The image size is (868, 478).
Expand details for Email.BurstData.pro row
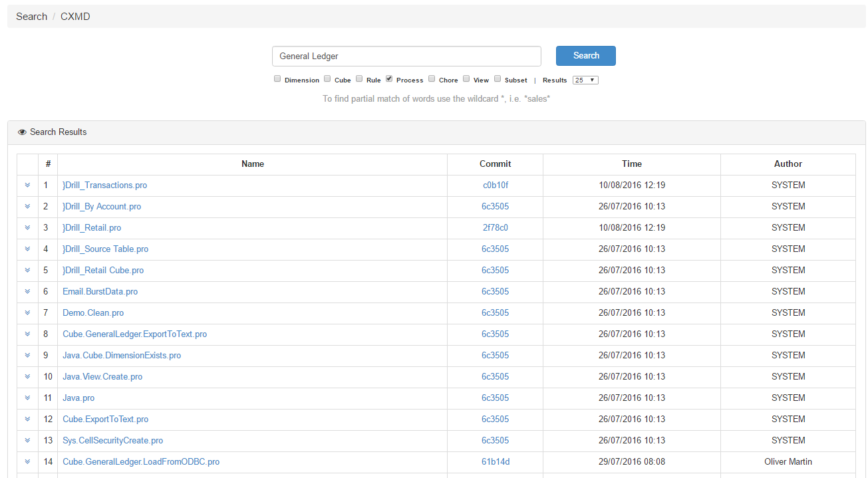(27, 291)
